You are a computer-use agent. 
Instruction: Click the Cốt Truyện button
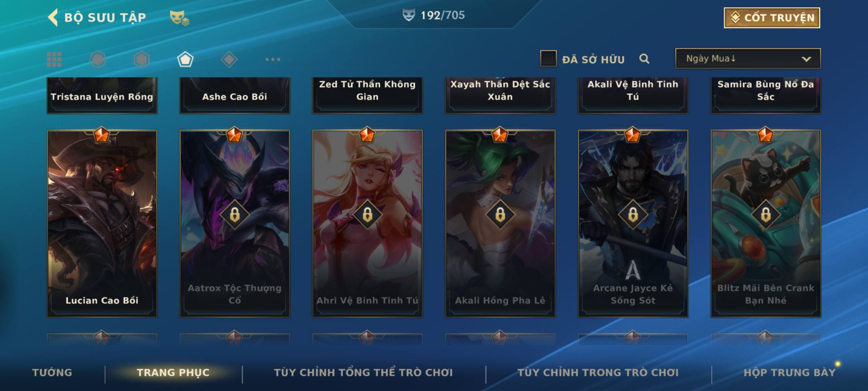(772, 17)
